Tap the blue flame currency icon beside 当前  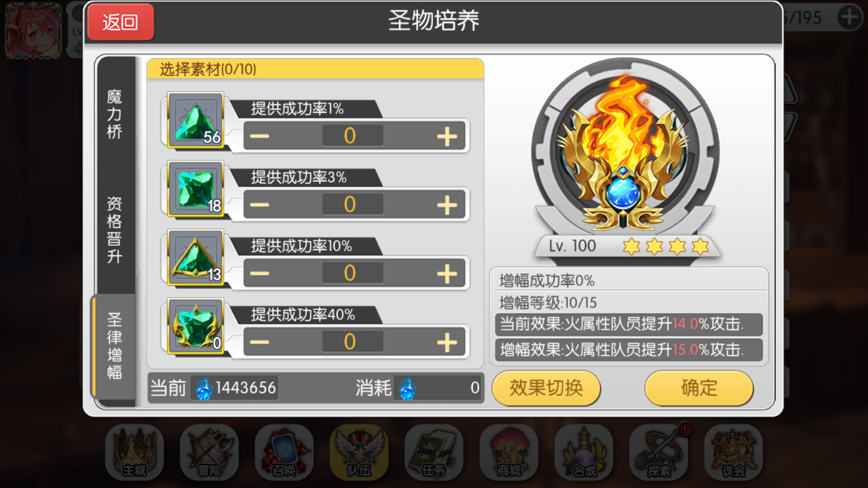[x=203, y=388]
